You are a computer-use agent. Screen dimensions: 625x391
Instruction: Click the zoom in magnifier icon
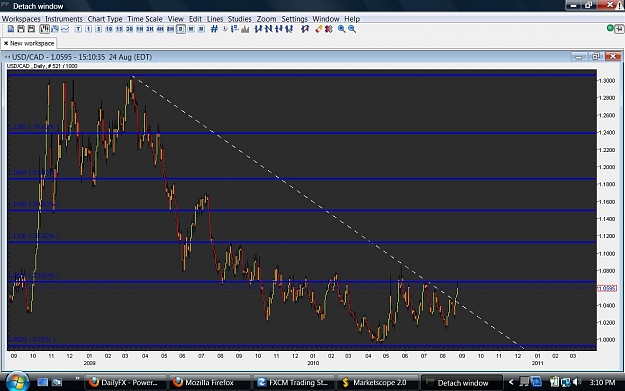(342, 29)
